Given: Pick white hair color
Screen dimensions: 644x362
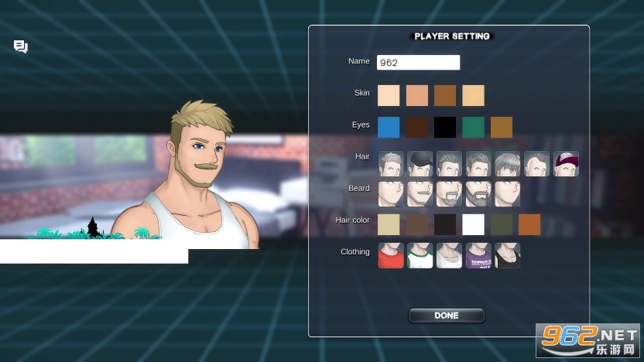Looking at the screenshot, I should click(x=473, y=224).
